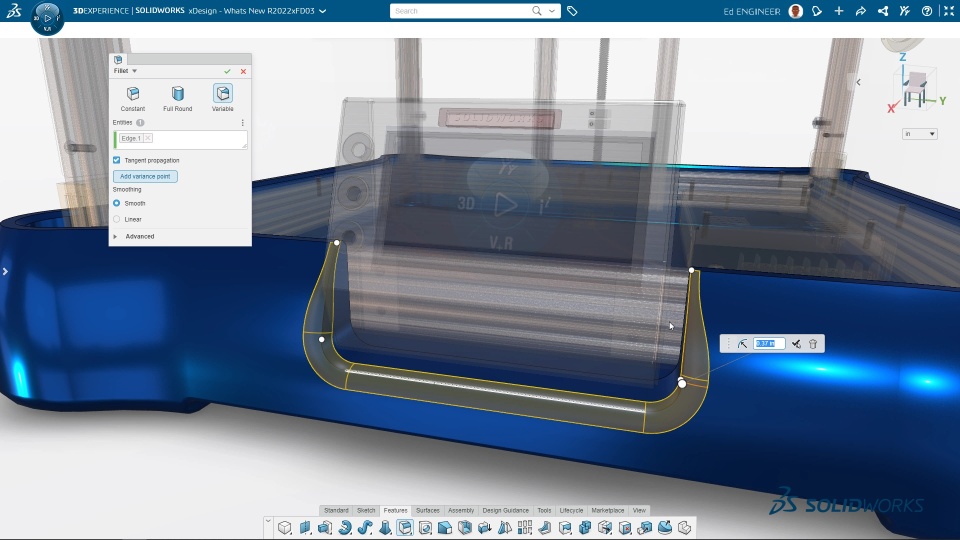Viewport: 960px width, 540px height.
Task: Open the notifications bell icon
Action: click(x=817, y=11)
